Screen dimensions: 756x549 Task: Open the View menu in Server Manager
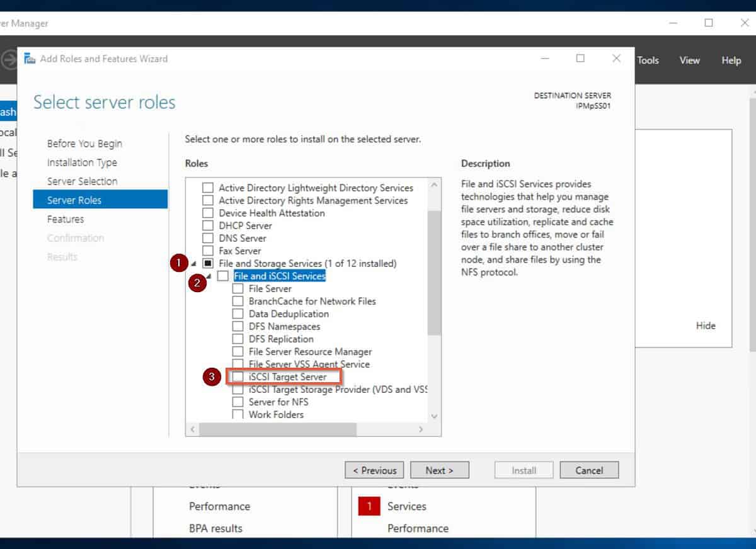pyautogui.click(x=689, y=60)
